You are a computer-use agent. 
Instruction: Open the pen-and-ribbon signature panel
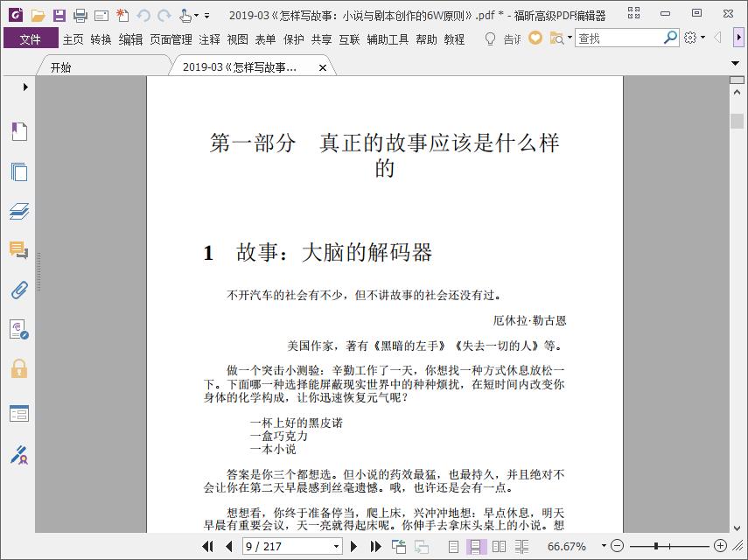tap(19, 455)
